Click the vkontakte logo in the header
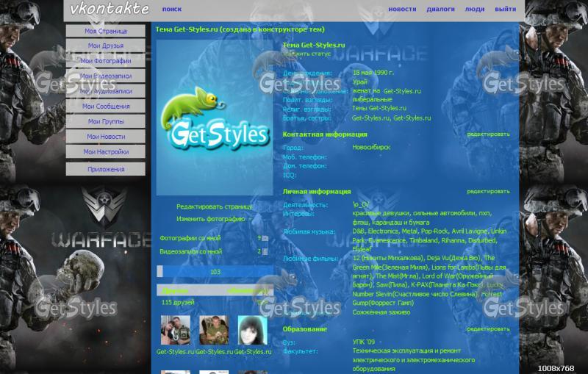Image resolution: width=588 pixels, height=374 pixels. tap(110, 10)
